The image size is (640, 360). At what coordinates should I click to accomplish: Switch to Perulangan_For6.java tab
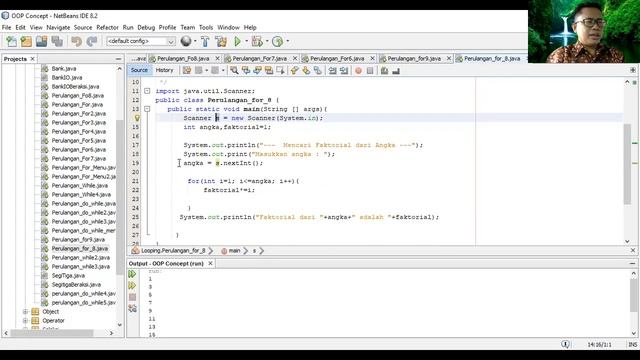tap(337, 59)
